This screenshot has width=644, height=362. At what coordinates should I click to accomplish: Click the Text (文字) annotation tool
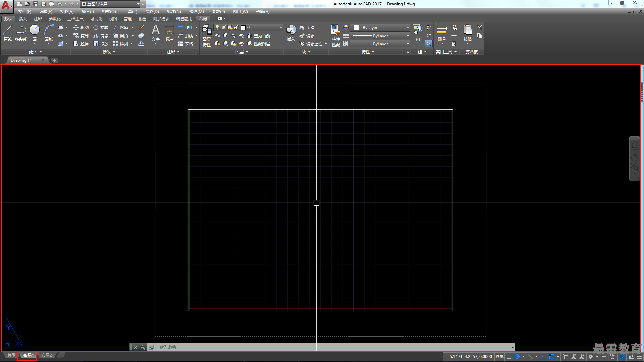coord(156,33)
